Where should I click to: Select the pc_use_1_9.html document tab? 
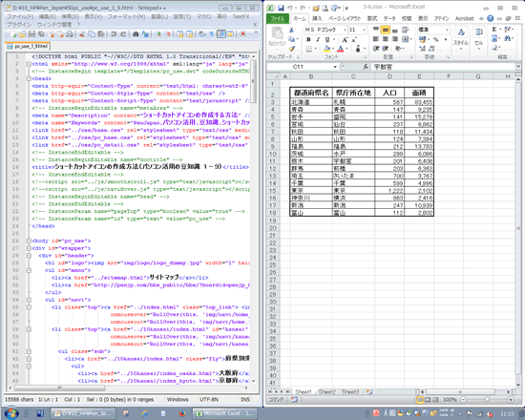[x=28, y=46]
